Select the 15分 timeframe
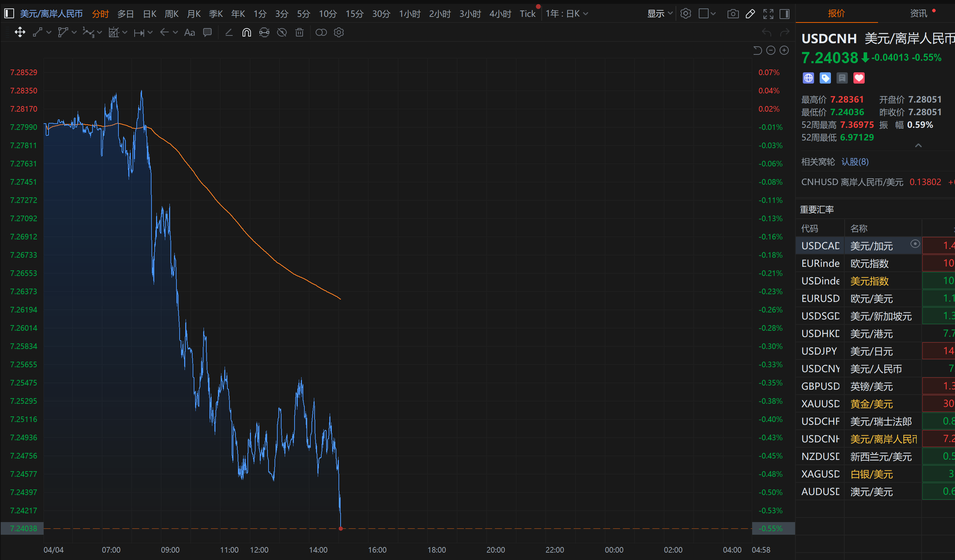The height and width of the screenshot is (560, 955). [x=354, y=14]
